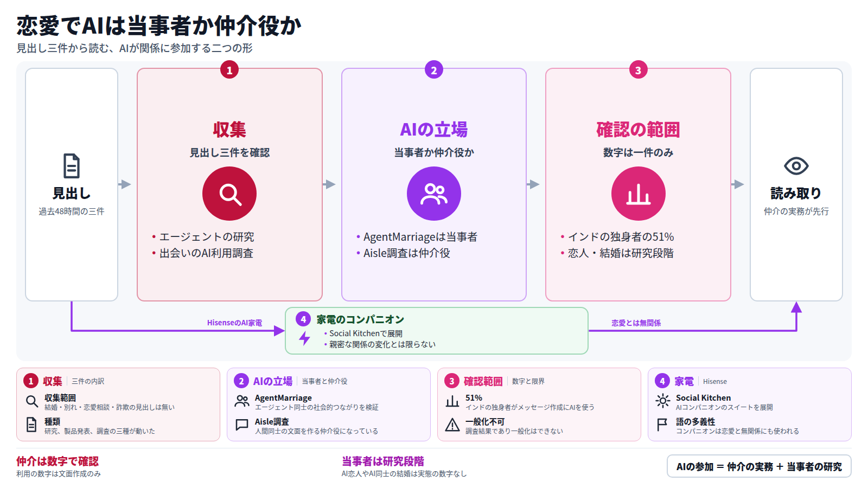Click the 当事者は研究段階 footer heading

pos(383,461)
